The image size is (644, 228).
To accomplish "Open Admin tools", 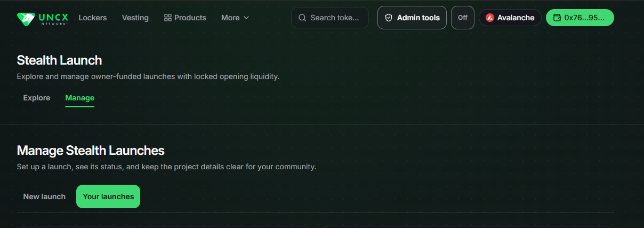I will click(412, 18).
